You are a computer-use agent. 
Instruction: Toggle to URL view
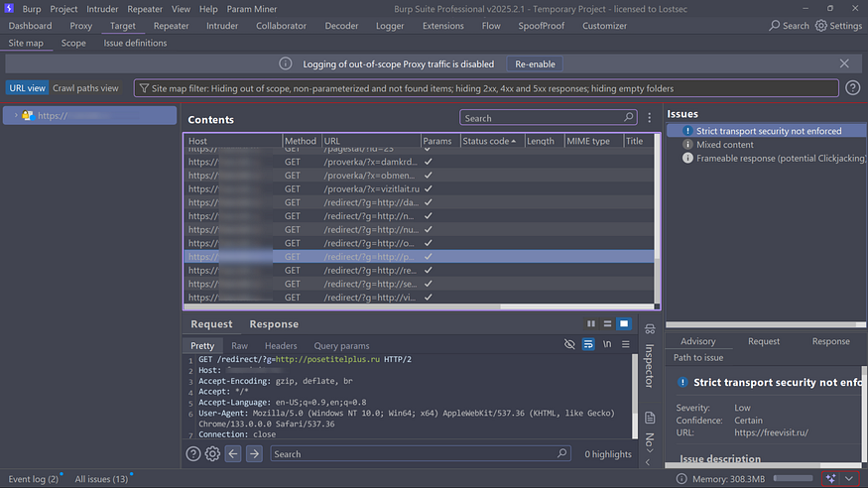27,88
